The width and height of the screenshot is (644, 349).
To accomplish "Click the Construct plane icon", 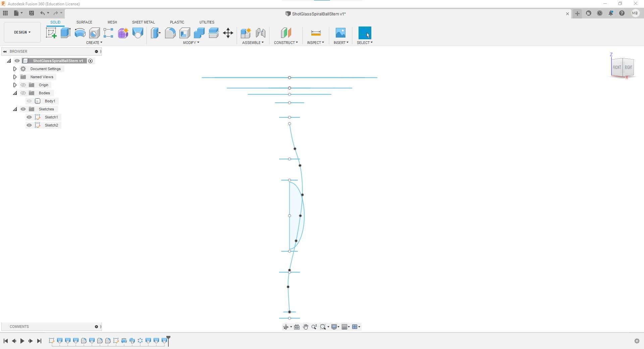I will point(286,33).
